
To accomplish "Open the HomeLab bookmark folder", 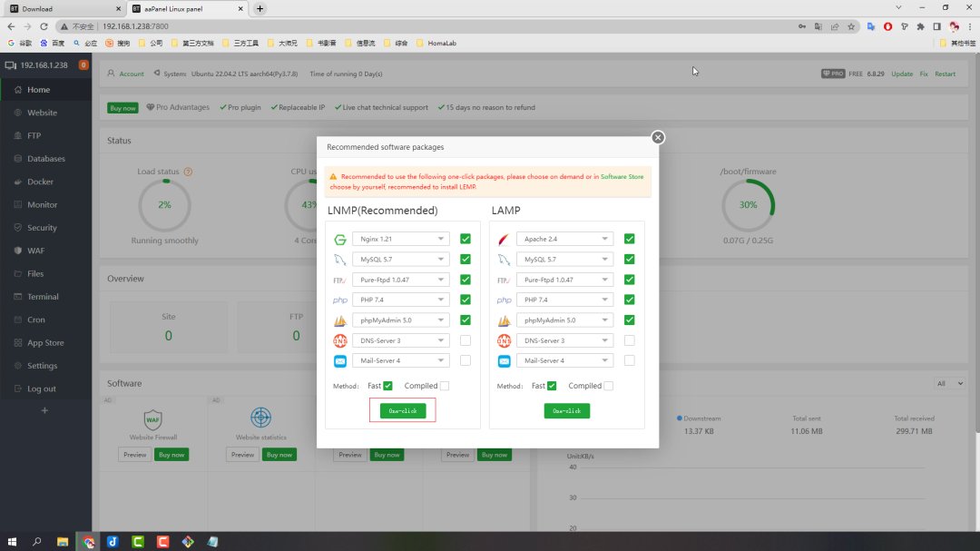I will 436,44.
